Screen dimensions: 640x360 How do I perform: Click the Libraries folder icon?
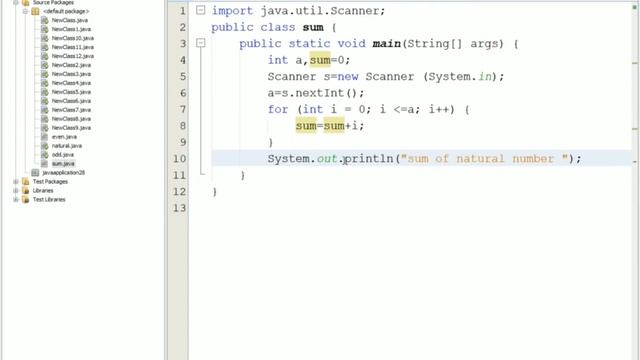25,191
